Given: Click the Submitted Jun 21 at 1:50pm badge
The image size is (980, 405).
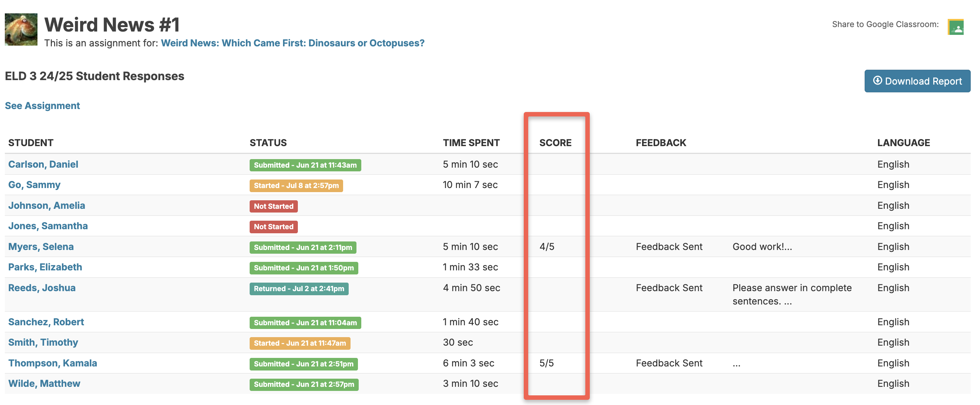Looking at the screenshot, I should (x=303, y=268).
